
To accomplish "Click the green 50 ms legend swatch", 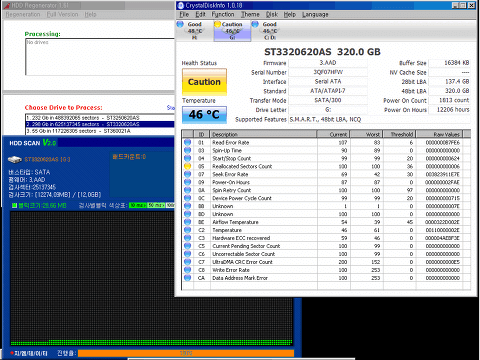I will pyautogui.click(x=156, y=205).
